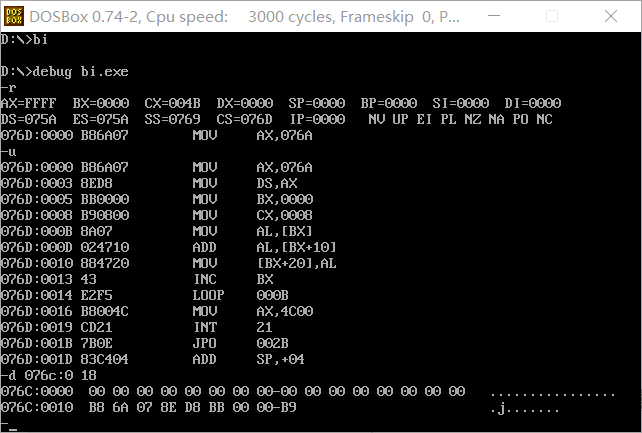This screenshot has height=433, width=642.
Task: Select the 'debug bi.exe' command text
Action: tap(81, 72)
